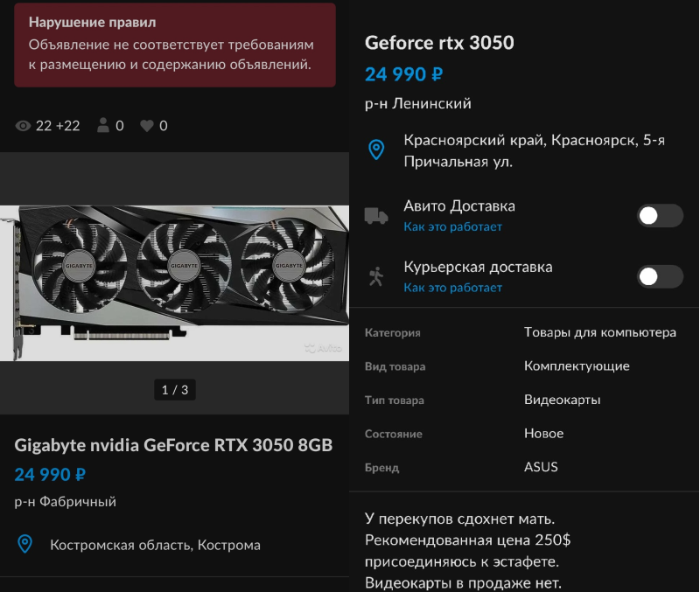Open the Gigabyte nvidia GeForce RTX 3050 8GB title
The width and height of the screenshot is (700, 592).
pyautogui.click(x=173, y=444)
